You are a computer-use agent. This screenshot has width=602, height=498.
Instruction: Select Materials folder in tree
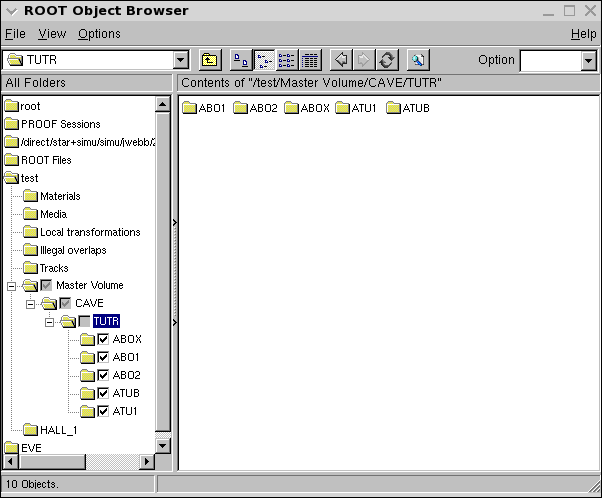[52, 196]
